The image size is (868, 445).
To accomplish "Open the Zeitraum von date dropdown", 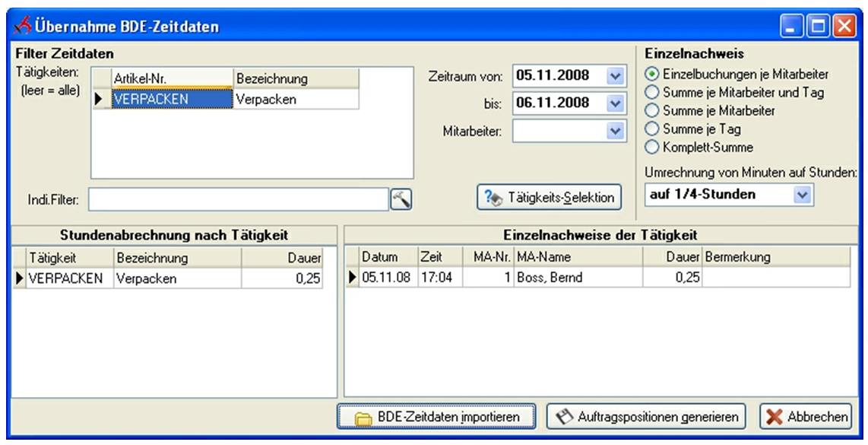I will point(616,76).
